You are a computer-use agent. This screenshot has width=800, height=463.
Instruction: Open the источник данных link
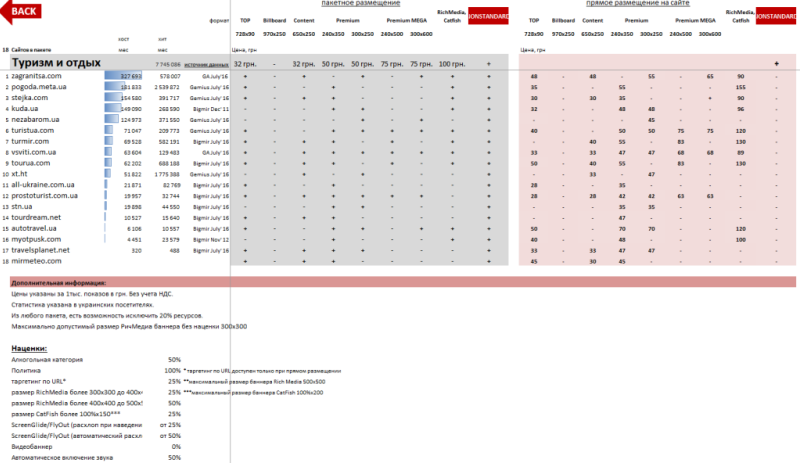coord(206,65)
